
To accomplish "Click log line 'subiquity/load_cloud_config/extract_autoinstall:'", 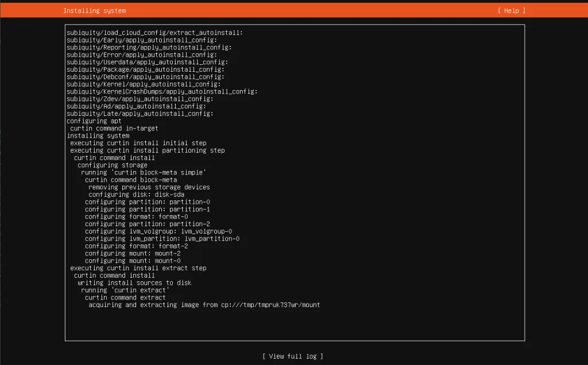I will [154, 33].
